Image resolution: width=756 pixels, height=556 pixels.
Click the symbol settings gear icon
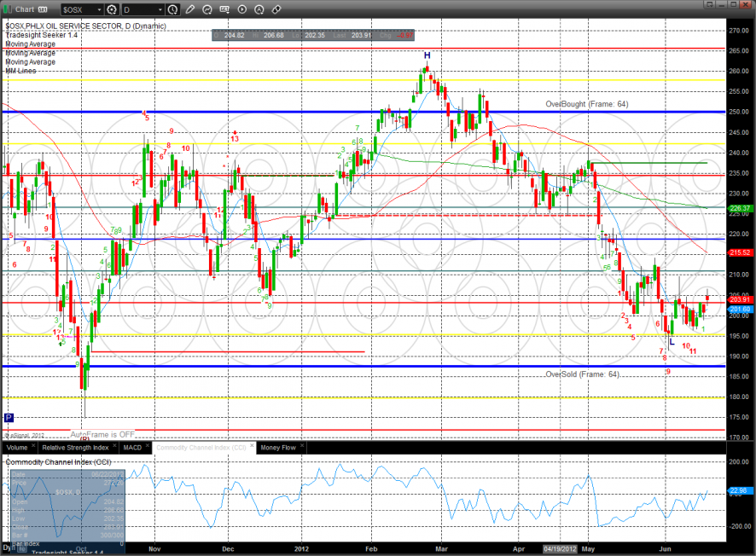click(113, 9)
